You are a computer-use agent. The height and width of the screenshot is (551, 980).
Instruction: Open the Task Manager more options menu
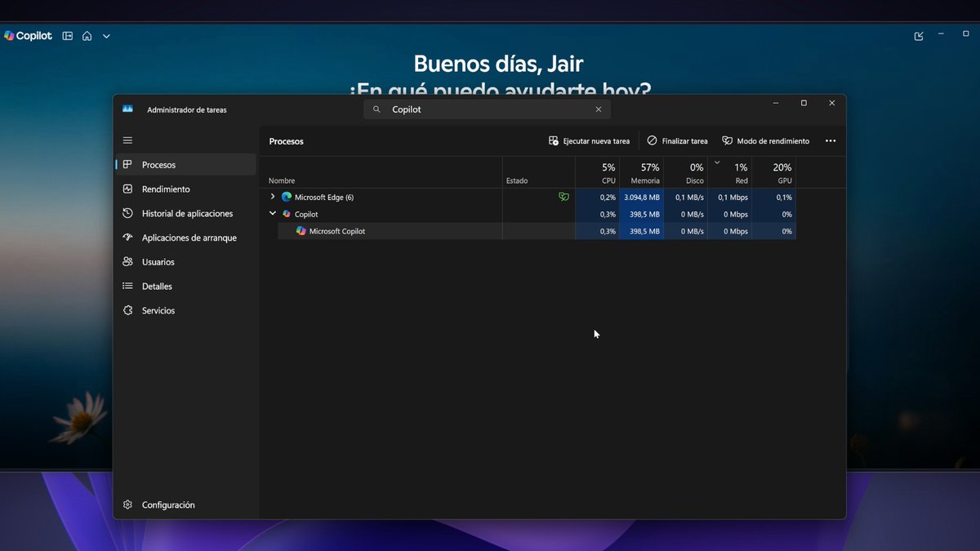coord(831,140)
